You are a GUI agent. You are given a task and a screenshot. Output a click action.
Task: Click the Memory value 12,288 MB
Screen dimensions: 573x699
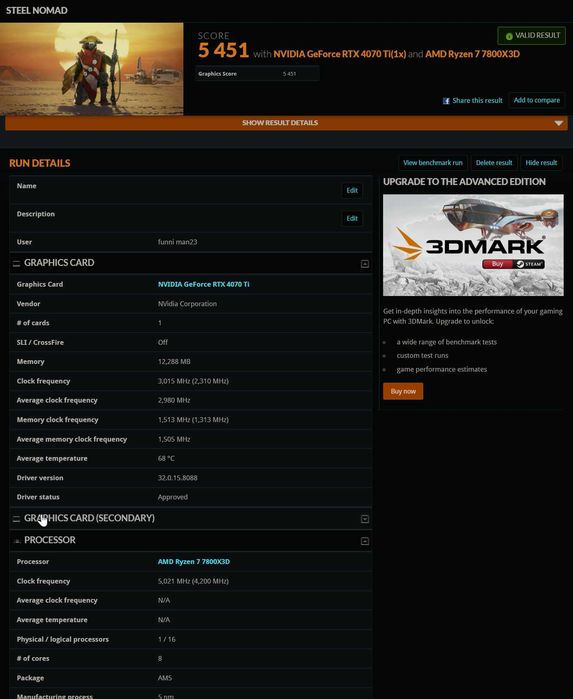click(174, 362)
